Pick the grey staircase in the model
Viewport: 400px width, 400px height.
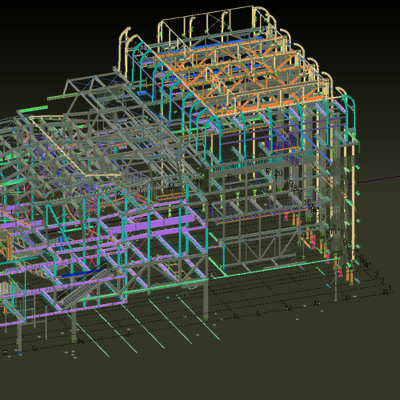pyautogui.click(x=86, y=289)
